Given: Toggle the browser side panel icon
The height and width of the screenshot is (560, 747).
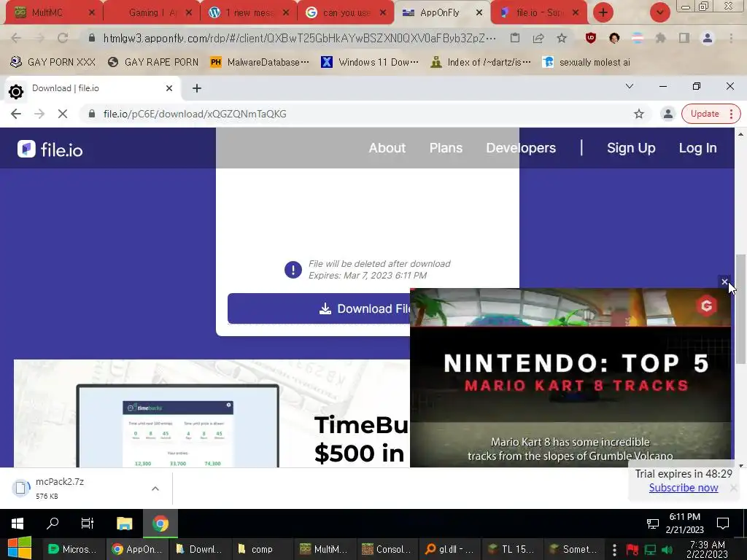Looking at the screenshot, I should coord(684,38).
